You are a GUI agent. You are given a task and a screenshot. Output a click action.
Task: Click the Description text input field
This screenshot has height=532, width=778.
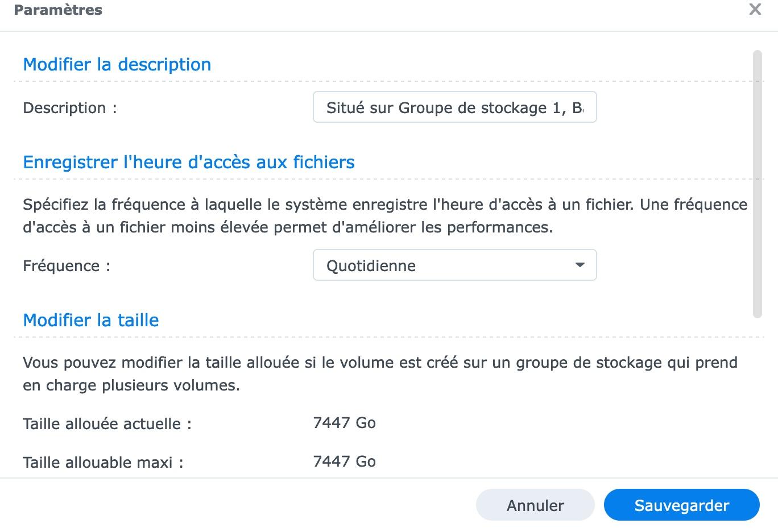click(x=454, y=107)
